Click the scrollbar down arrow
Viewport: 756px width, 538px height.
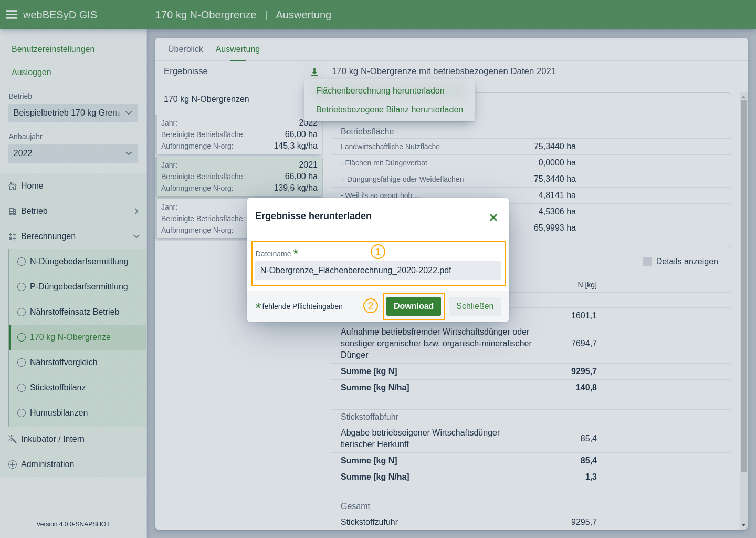743,525
